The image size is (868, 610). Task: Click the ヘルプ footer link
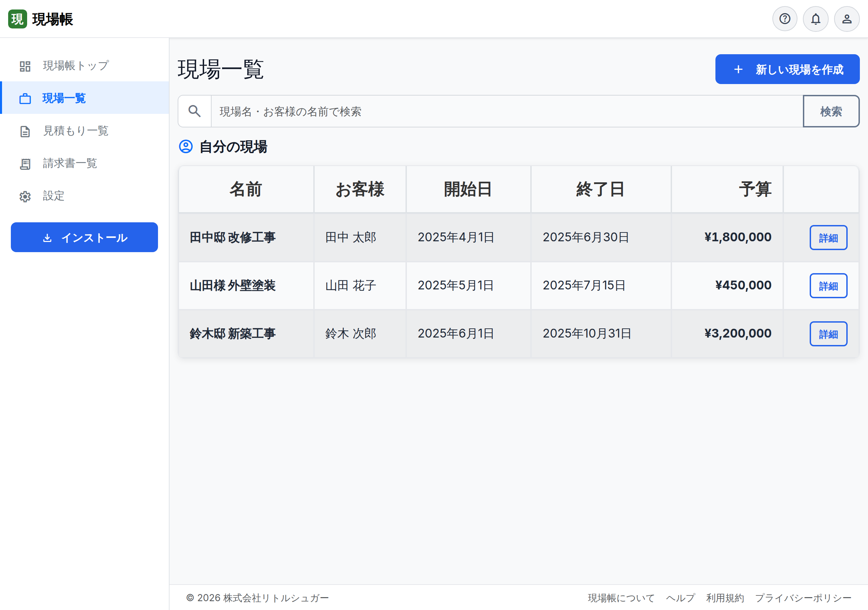[x=680, y=598]
